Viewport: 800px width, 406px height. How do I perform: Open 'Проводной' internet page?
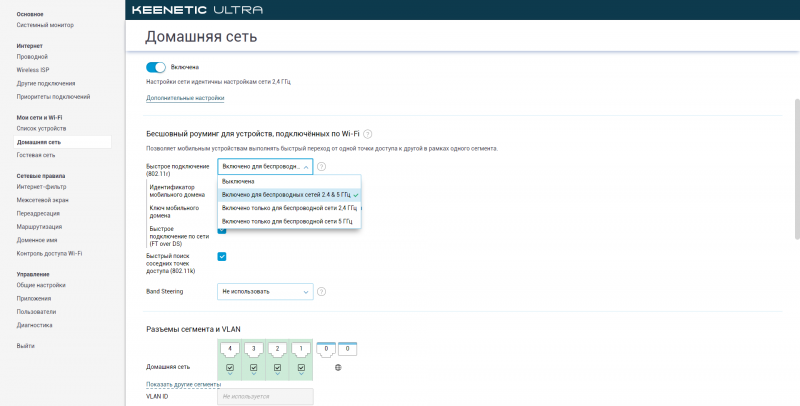32,57
